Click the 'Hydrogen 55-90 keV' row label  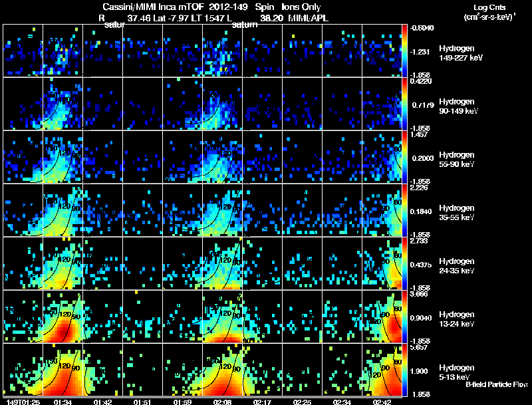pos(457,160)
